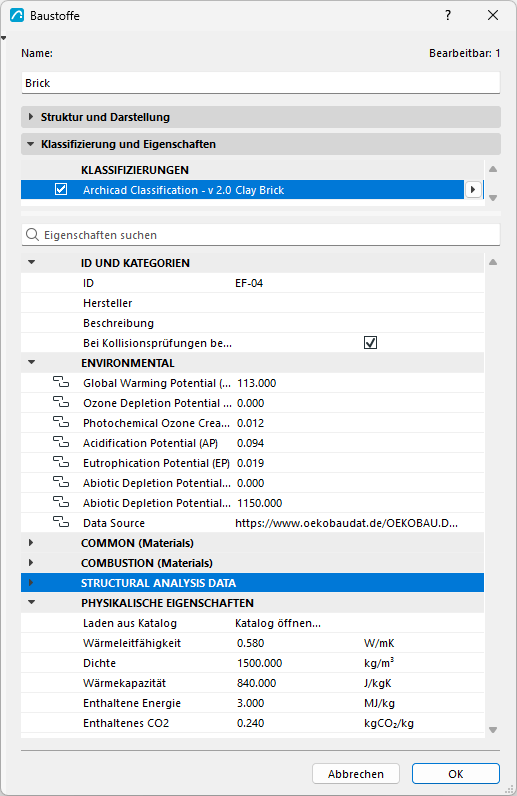
Task: Expand the COMBUSTION (Materials) group
Action: coord(31,562)
